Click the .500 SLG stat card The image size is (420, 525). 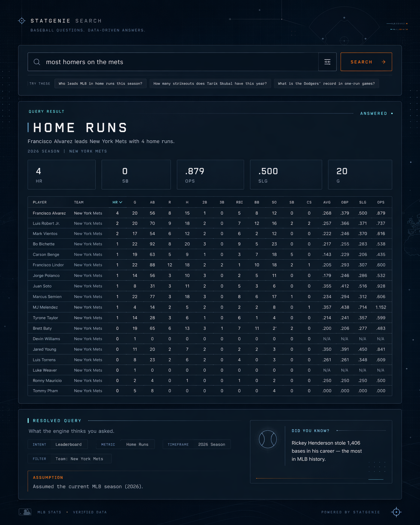pyautogui.click(x=286, y=175)
